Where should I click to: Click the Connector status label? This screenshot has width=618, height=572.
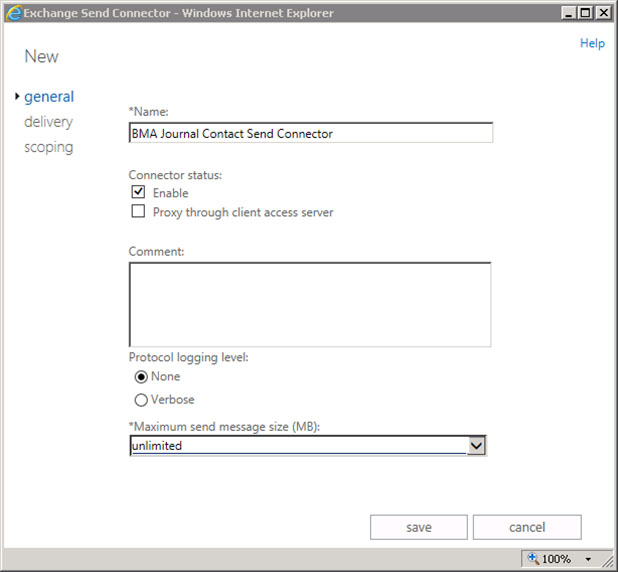point(175,175)
